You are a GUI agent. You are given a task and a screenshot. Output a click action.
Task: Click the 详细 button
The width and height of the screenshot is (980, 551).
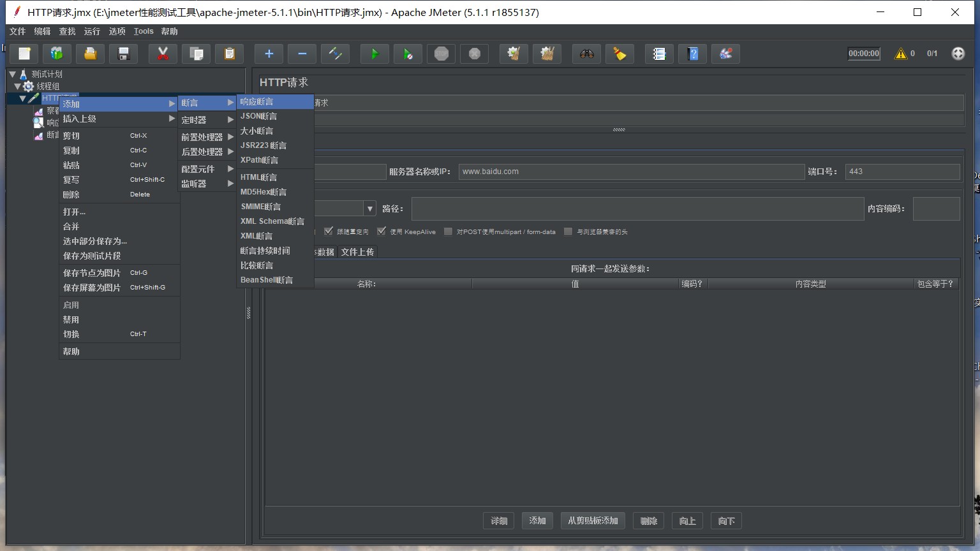tap(499, 521)
